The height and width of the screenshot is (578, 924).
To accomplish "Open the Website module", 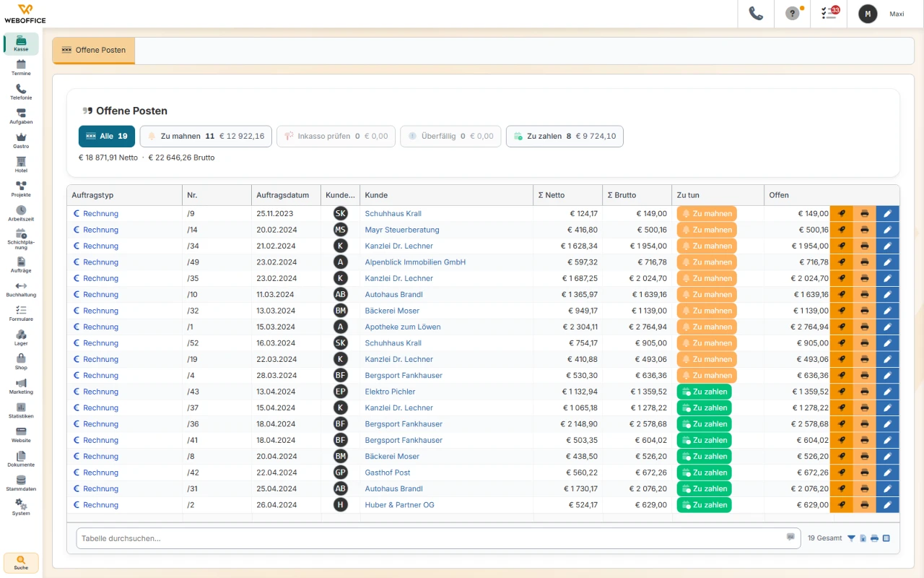I will point(21,435).
